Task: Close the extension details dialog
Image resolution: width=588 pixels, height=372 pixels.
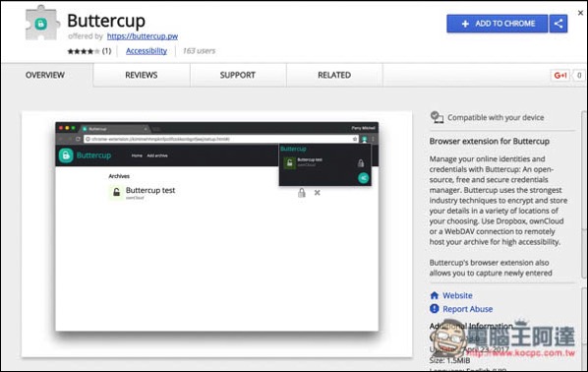Action: [580, 13]
